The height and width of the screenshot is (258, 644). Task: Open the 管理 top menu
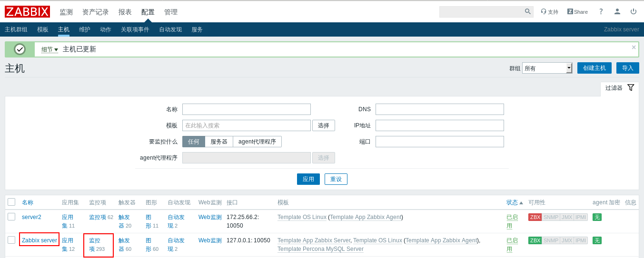pos(171,12)
